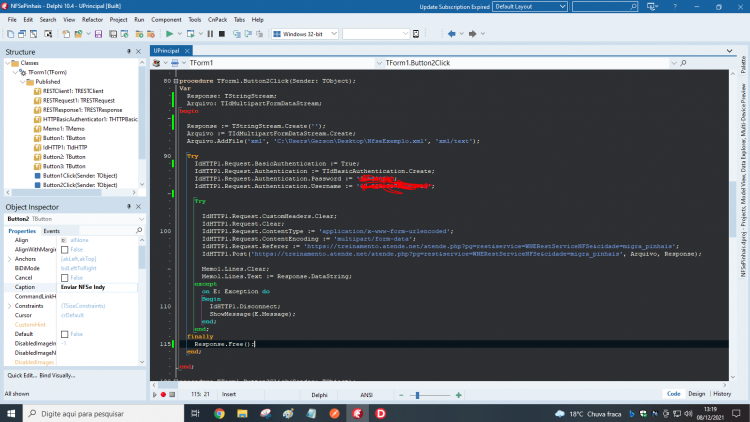This screenshot has height=422, width=750.
Task: Click the Bind Visually link
Action: tap(57, 376)
